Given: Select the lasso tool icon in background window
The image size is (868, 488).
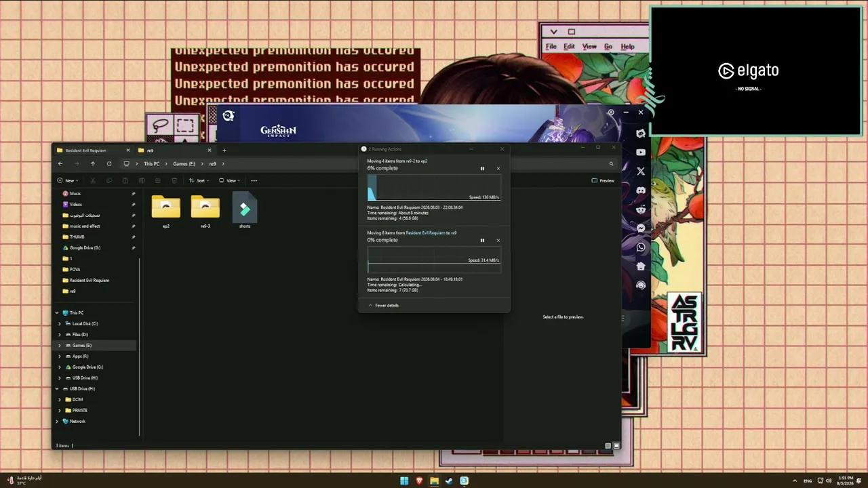Looking at the screenshot, I should tap(161, 125).
